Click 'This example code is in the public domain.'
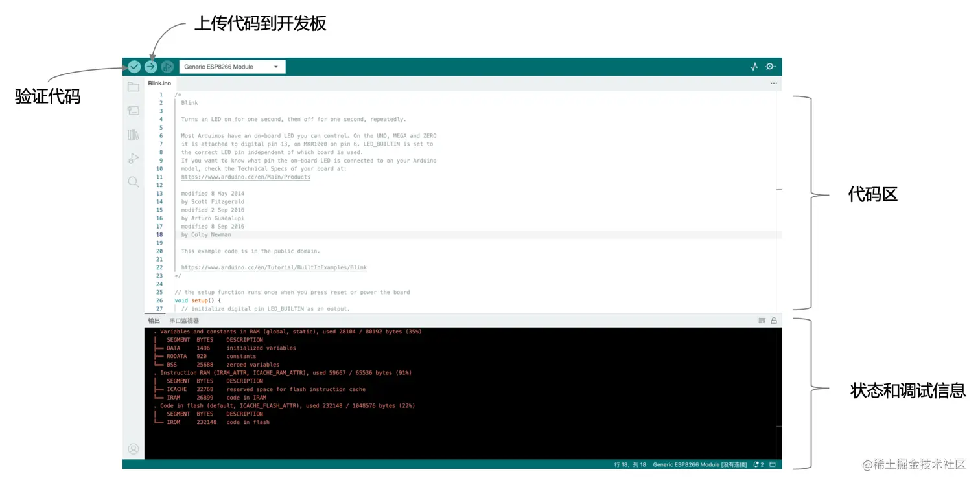 tap(250, 251)
